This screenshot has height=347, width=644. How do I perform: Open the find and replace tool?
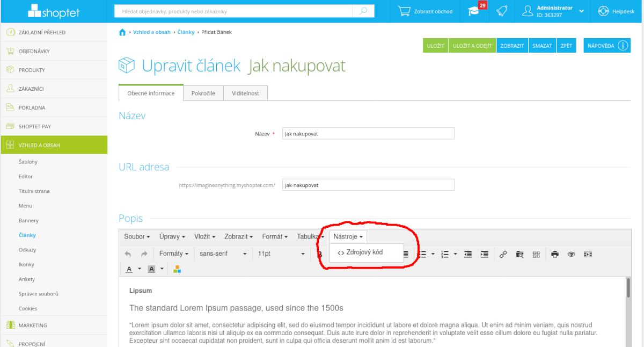(x=519, y=254)
